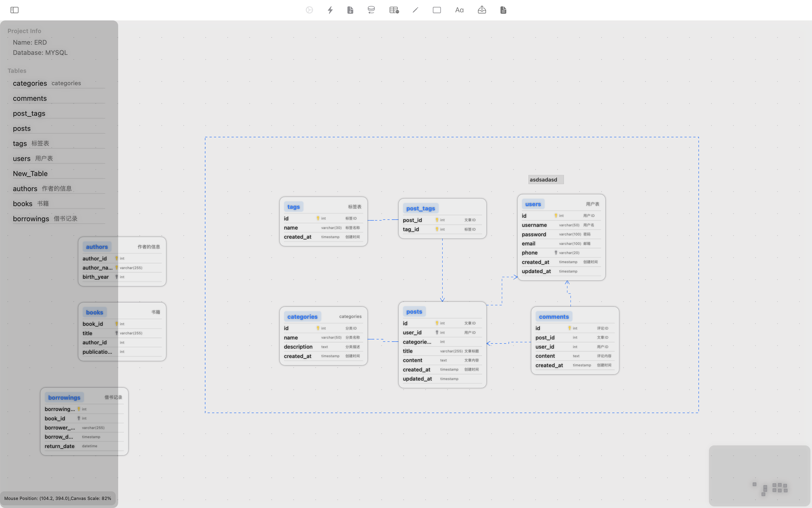812x508 pixels.
Task: Click the borrowings table title on canvas
Action: (x=64, y=397)
